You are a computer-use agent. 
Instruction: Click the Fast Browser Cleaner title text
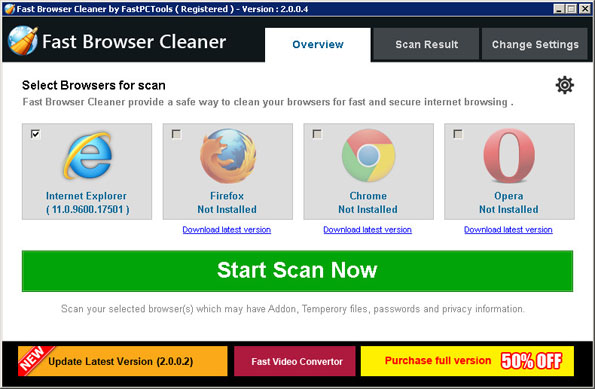134,41
